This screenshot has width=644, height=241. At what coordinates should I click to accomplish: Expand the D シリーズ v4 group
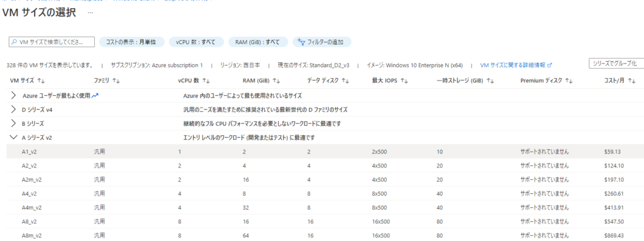(x=14, y=109)
